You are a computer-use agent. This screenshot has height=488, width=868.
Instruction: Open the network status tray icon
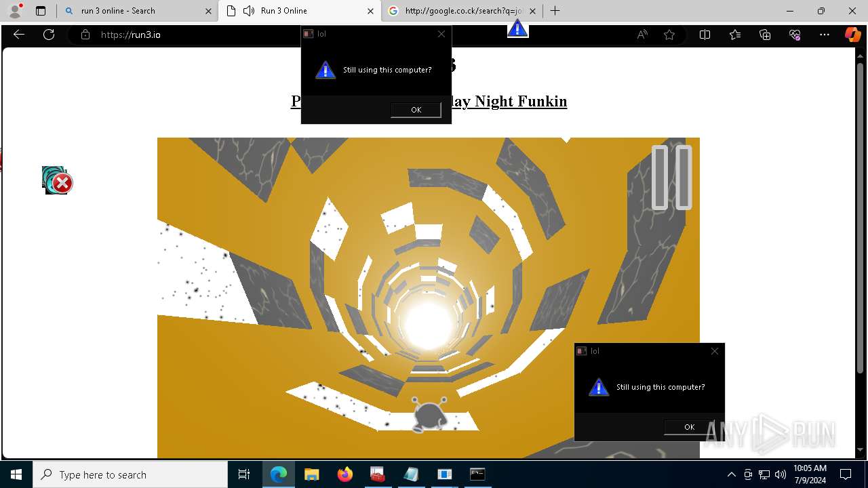pyautogui.click(x=764, y=474)
